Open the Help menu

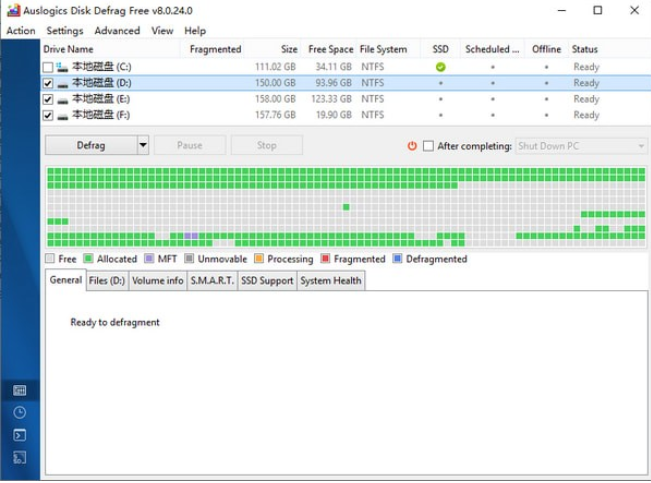pos(195,31)
